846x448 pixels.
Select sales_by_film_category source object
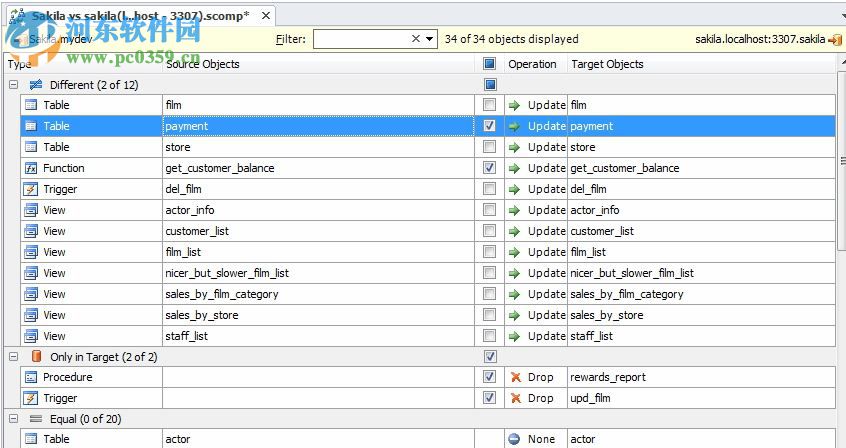click(x=222, y=294)
